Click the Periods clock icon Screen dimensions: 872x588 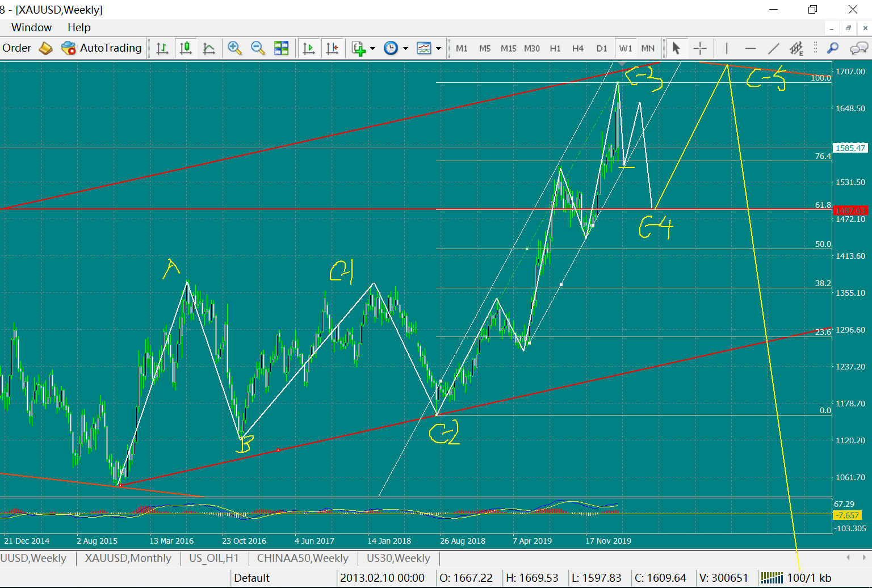391,48
